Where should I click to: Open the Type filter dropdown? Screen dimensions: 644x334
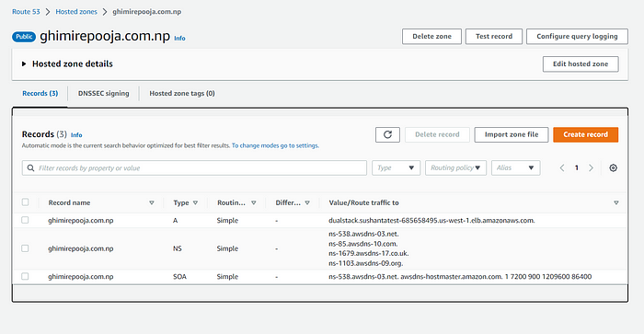396,168
